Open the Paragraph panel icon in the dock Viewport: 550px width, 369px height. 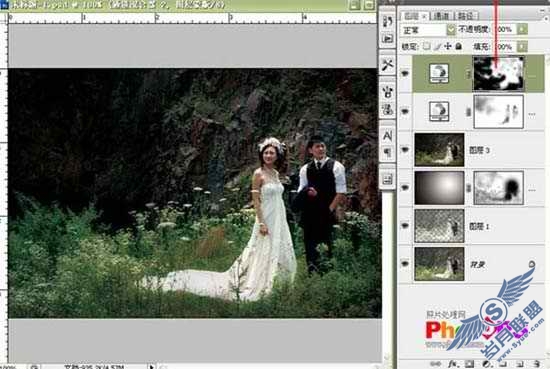(388, 152)
